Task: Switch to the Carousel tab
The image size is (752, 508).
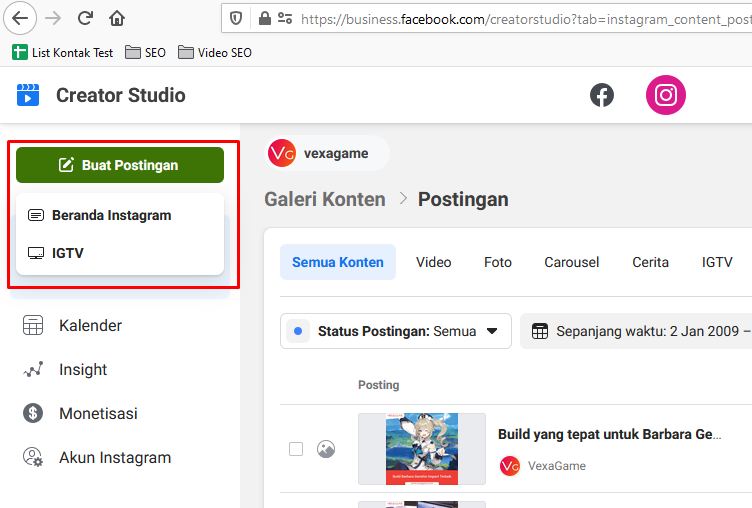Action: pyautogui.click(x=571, y=262)
